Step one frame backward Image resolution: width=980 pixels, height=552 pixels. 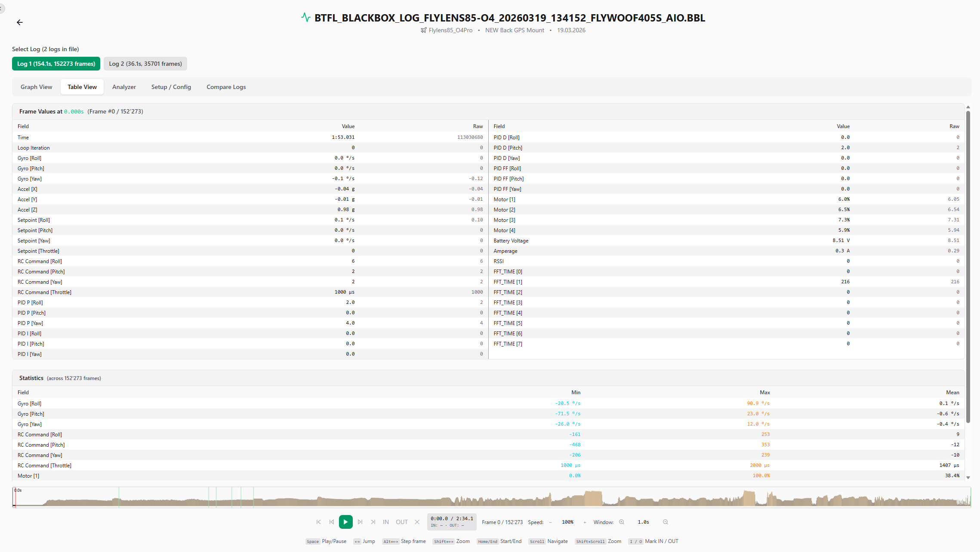click(332, 522)
